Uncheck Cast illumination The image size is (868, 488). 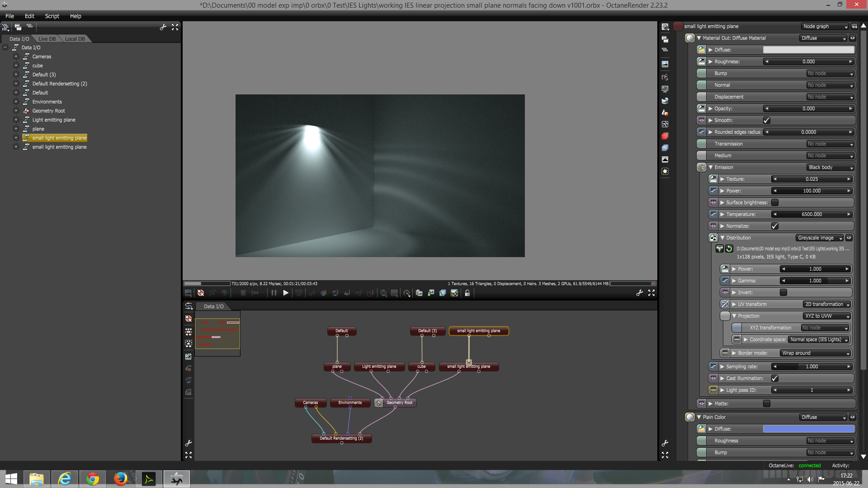[775, 378]
